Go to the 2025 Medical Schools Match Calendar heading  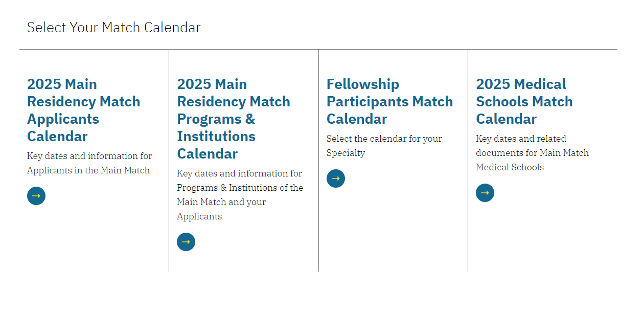[x=524, y=101]
